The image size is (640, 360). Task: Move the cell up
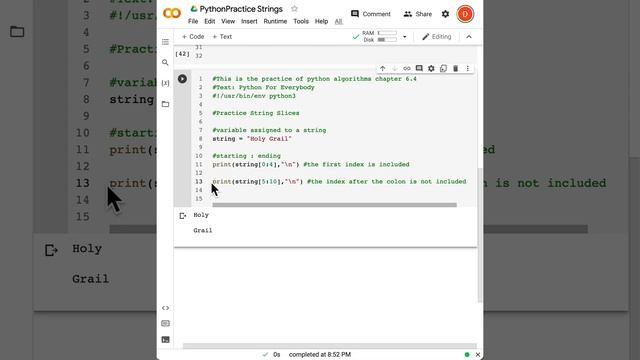[x=382, y=69]
